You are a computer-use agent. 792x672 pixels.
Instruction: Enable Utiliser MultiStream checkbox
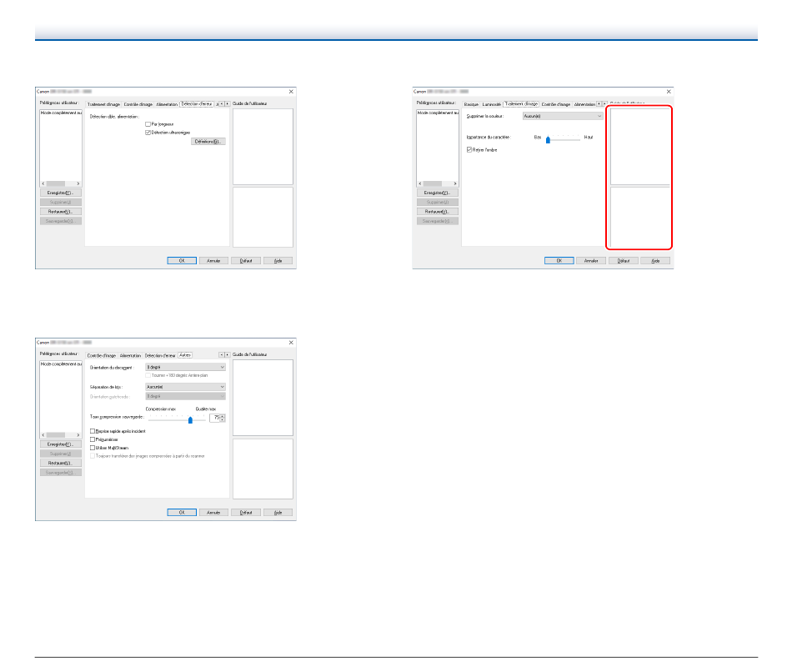(93, 448)
